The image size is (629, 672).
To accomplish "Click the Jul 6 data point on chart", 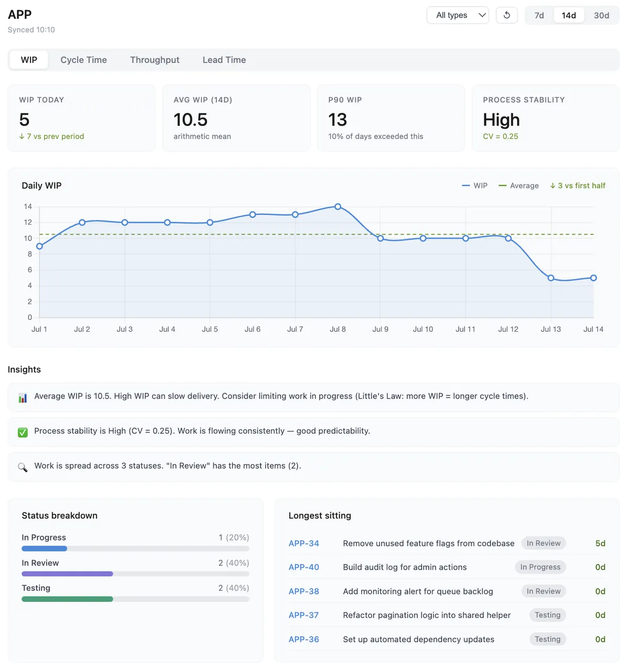I will 253,215.
